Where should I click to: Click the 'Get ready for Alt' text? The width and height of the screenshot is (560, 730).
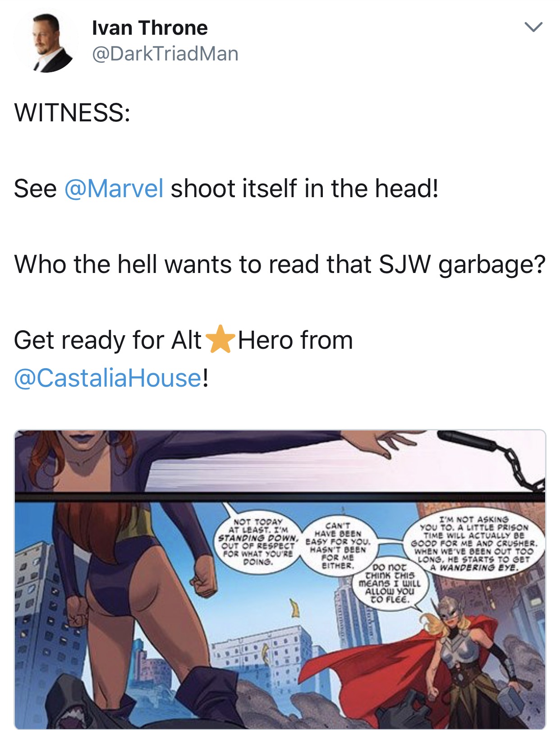coord(108,340)
